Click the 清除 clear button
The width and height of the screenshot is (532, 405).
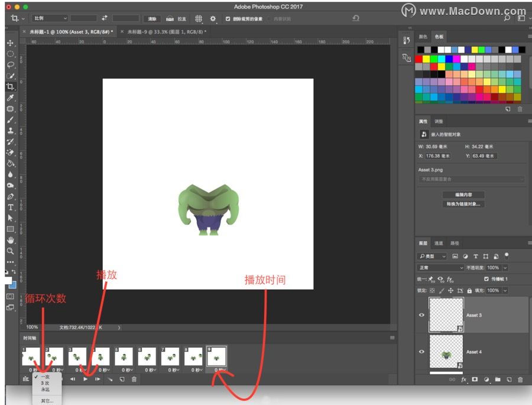(x=152, y=19)
